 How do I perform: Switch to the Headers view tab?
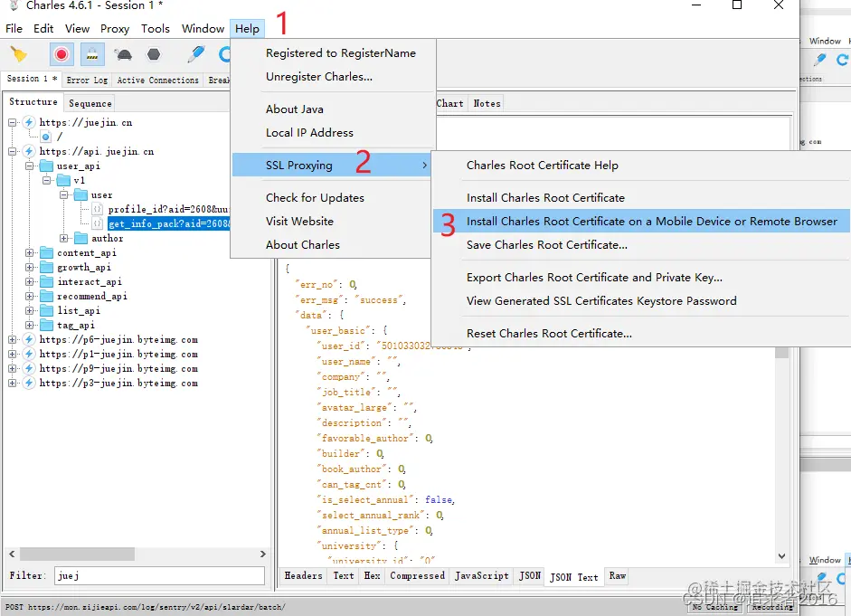pyautogui.click(x=303, y=576)
